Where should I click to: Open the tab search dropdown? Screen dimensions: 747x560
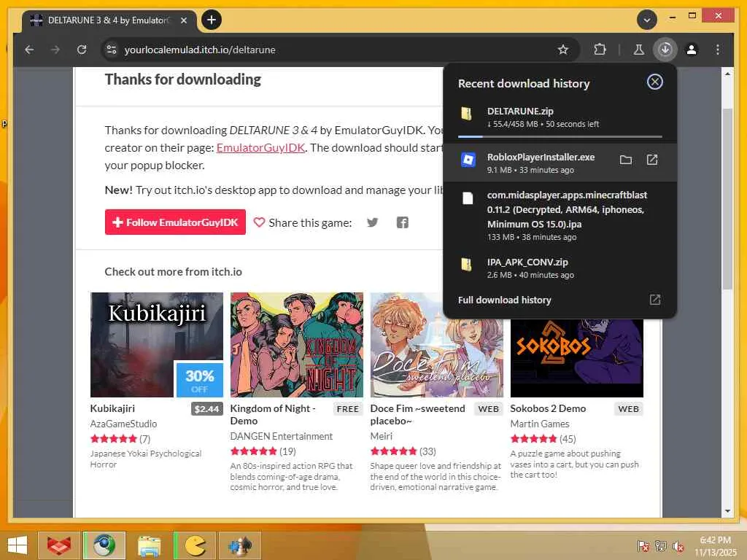pyautogui.click(x=646, y=20)
